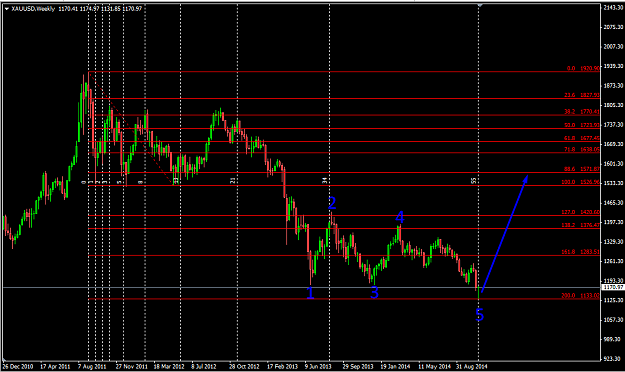The height and width of the screenshot is (372, 625).
Task: Select the Fibonacci 127.0 level label
Action: (581, 212)
